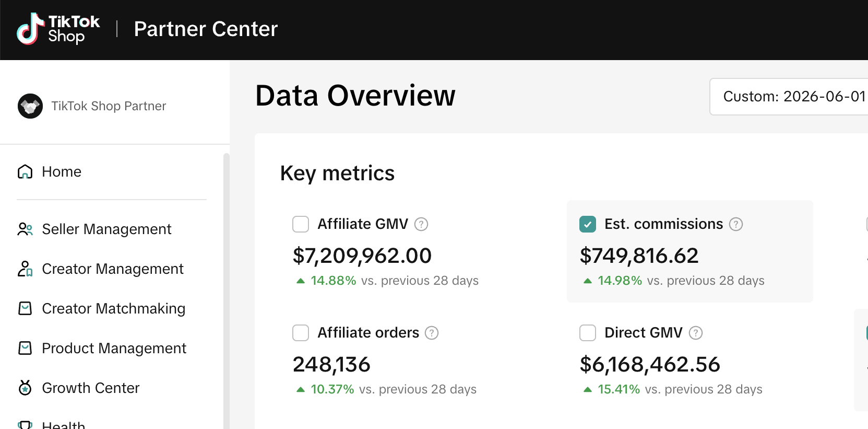The image size is (868, 429).
Task: Open Growth Center in sidebar
Action: [91, 388]
